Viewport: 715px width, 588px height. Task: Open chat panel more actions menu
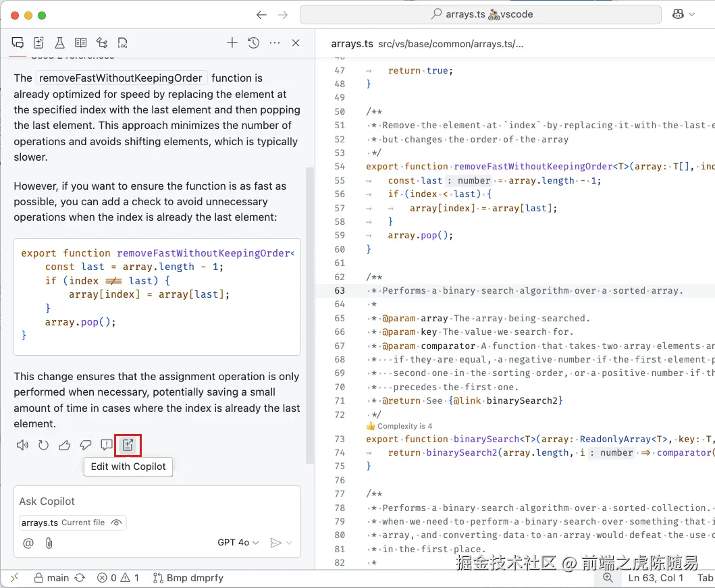coord(275,43)
